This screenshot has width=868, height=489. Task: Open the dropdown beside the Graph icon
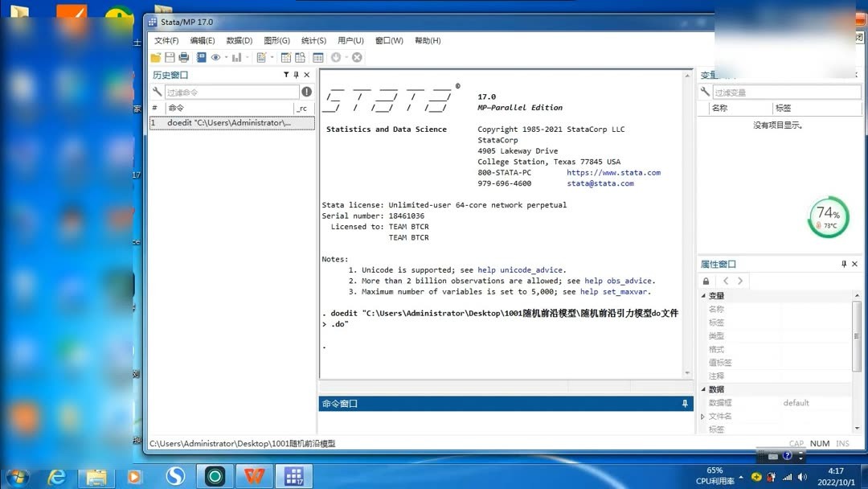246,57
